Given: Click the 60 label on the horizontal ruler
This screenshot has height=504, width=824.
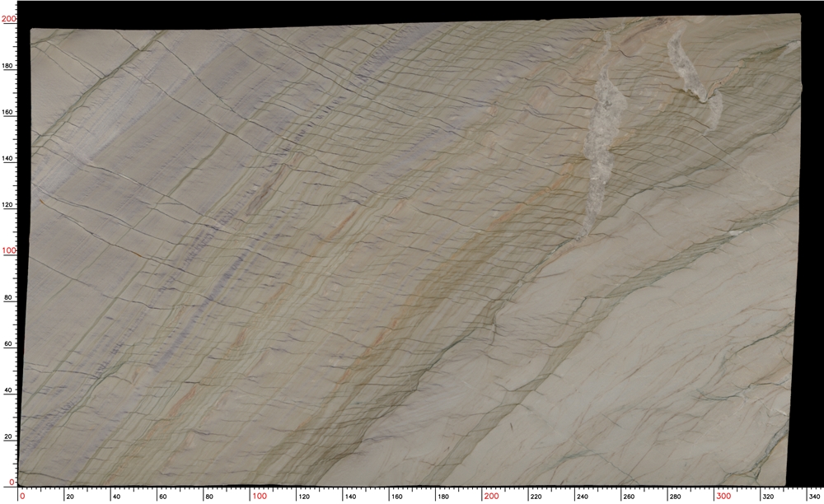Looking at the screenshot, I should coord(163,497).
